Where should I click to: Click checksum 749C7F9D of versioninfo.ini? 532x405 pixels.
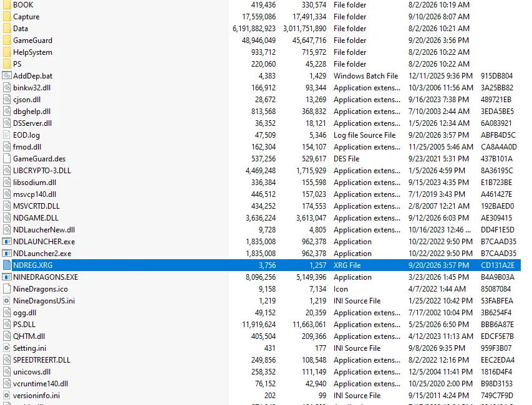point(496,396)
